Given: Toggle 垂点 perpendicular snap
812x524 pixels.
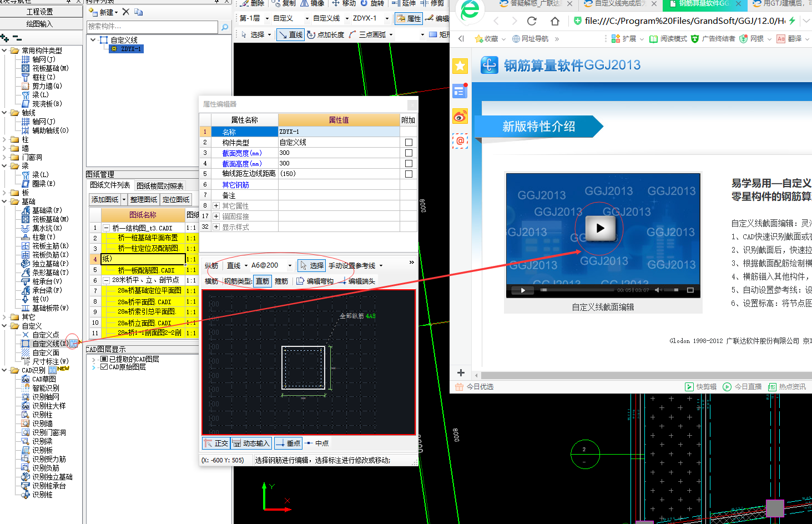Looking at the screenshot, I should point(288,443).
